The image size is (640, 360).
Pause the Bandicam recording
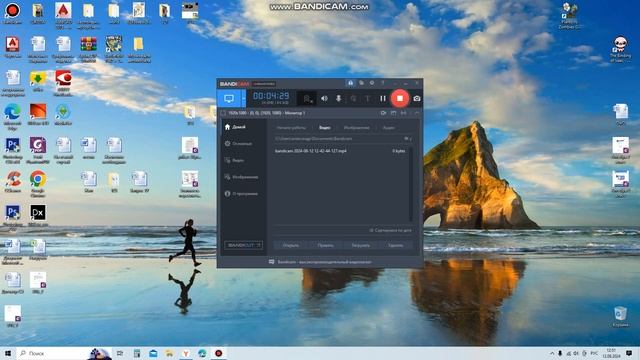tap(382, 98)
